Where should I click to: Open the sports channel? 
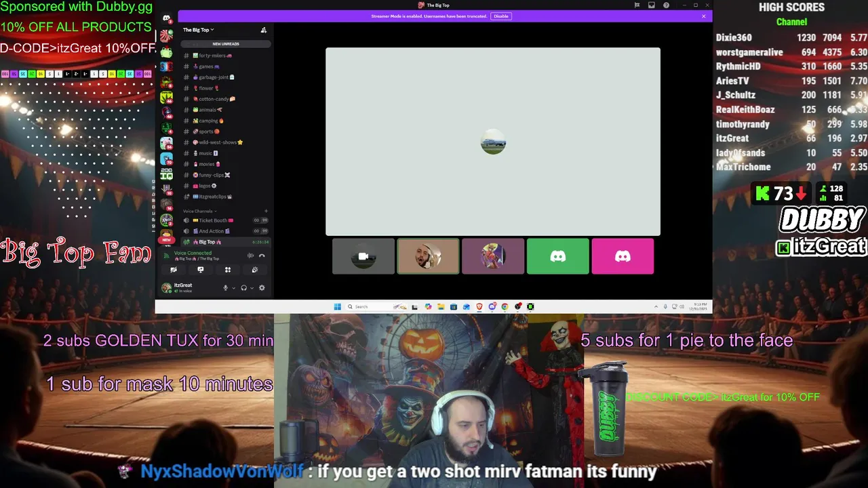pyautogui.click(x=226, y=131)
